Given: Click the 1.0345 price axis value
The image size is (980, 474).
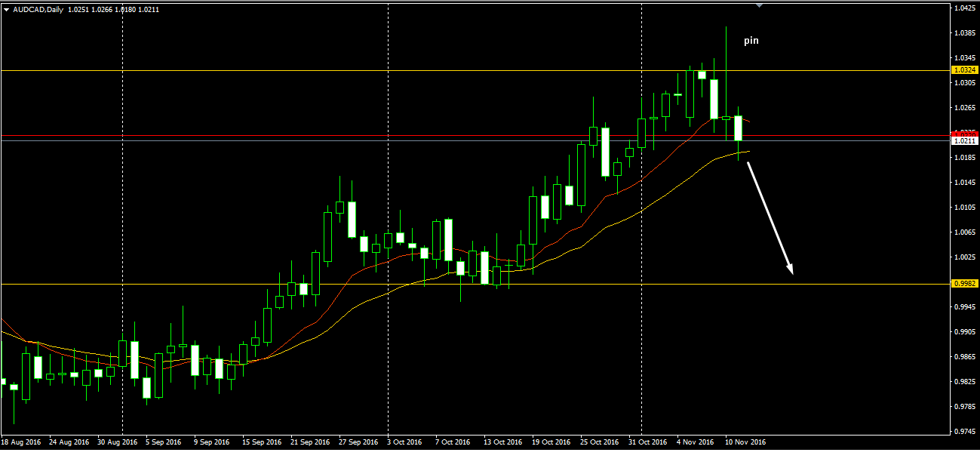Looking at the screenshot, I should click(x=965, y=58).
